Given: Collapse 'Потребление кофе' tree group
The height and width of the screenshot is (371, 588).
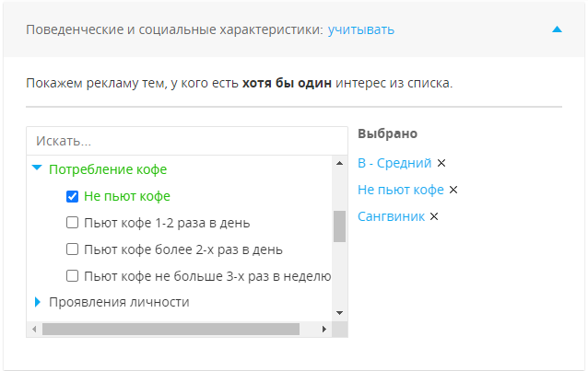Looking at the screenshot, I should [37, 169].
